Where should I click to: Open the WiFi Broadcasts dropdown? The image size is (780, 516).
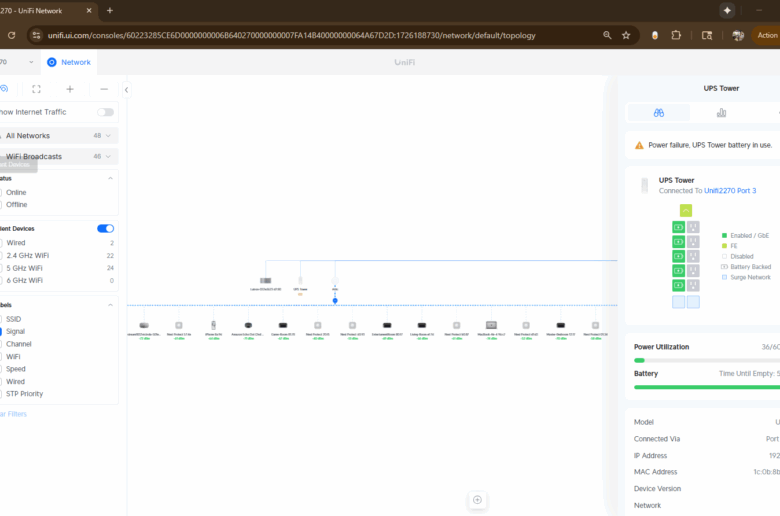coord(58,156)
